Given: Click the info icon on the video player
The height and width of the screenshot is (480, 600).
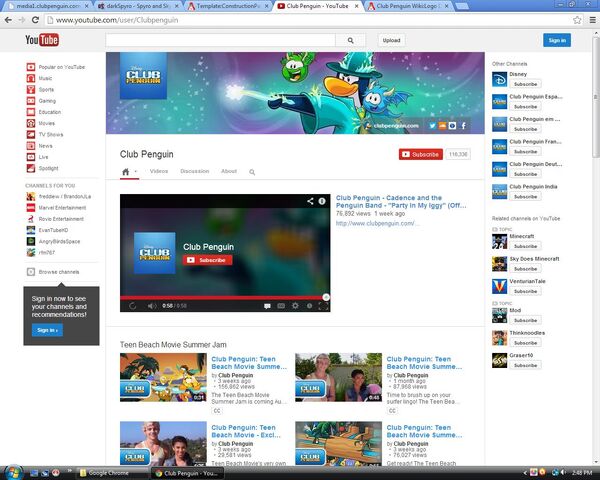Looking at the screenshot, I should 322,201.
